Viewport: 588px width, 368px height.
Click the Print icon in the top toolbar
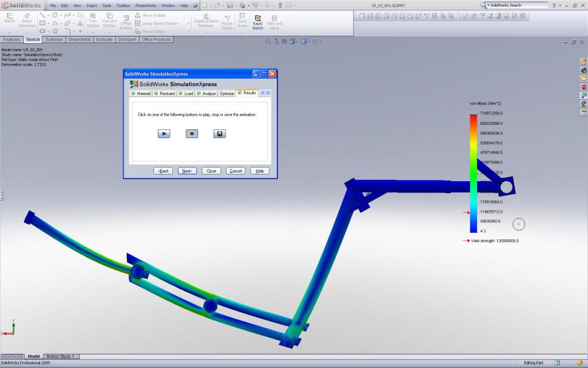242,5
